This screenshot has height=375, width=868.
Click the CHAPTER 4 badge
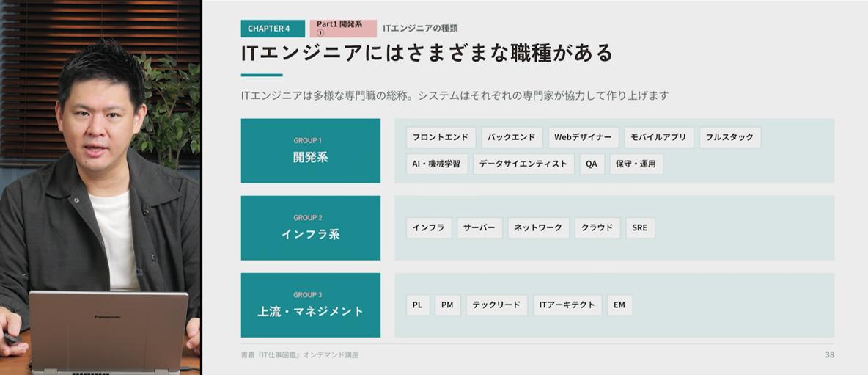pyautogui.click(x=273, y=28)
